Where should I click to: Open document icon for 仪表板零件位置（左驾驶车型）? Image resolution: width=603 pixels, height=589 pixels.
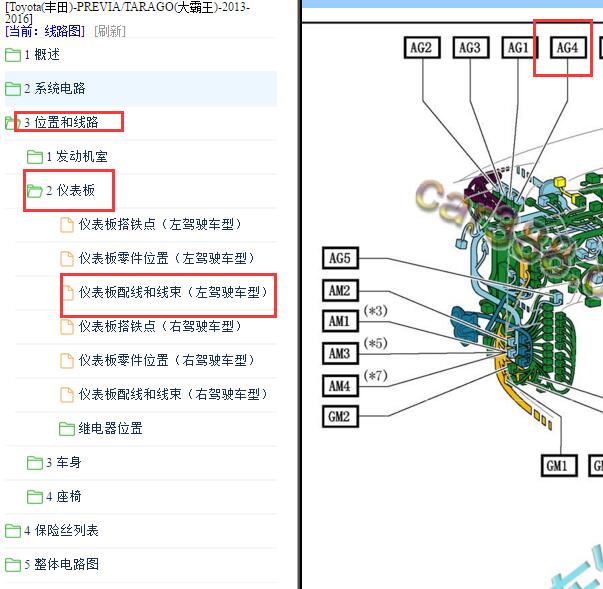click(67, 259)
